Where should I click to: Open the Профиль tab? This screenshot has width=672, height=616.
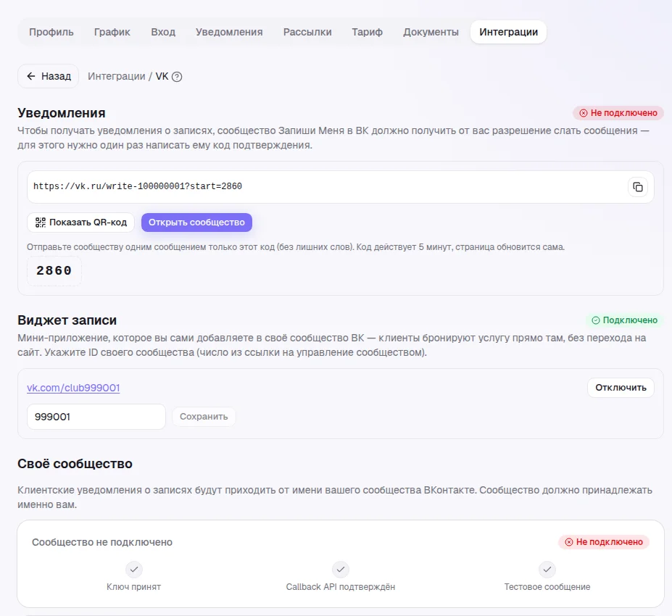[x=51, y=32]
